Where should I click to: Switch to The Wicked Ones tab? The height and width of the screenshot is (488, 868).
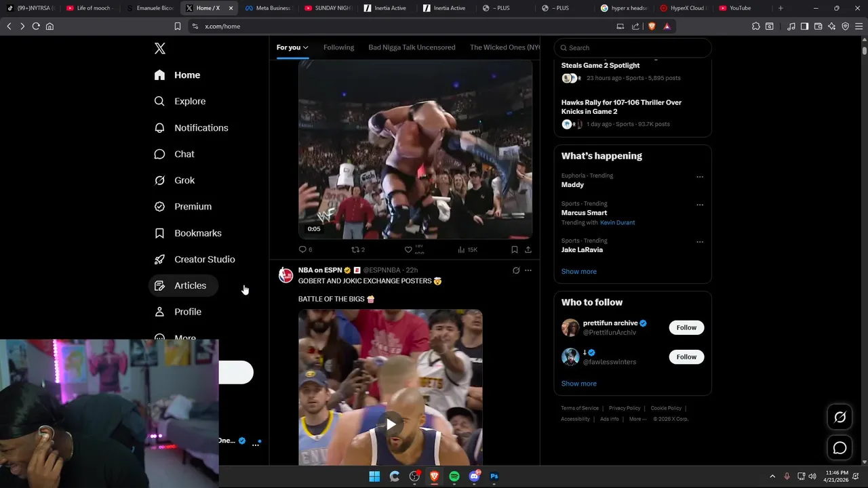[x=505, y=47]
